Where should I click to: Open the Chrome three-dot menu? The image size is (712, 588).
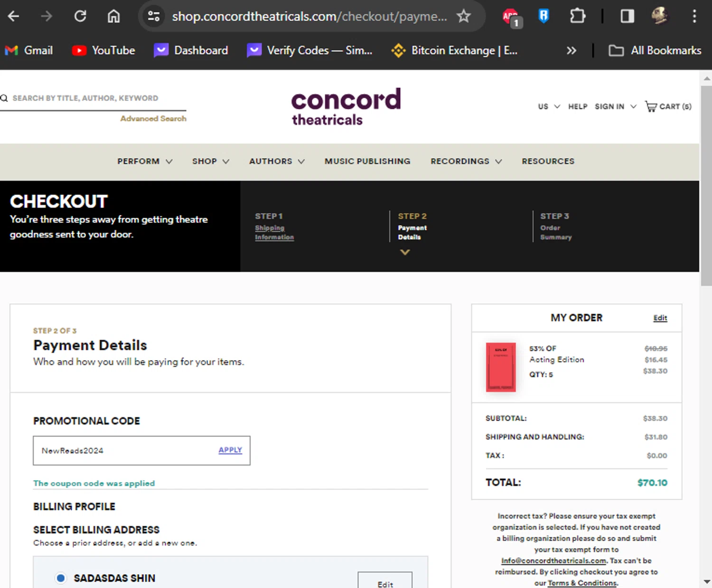point(694,17)
